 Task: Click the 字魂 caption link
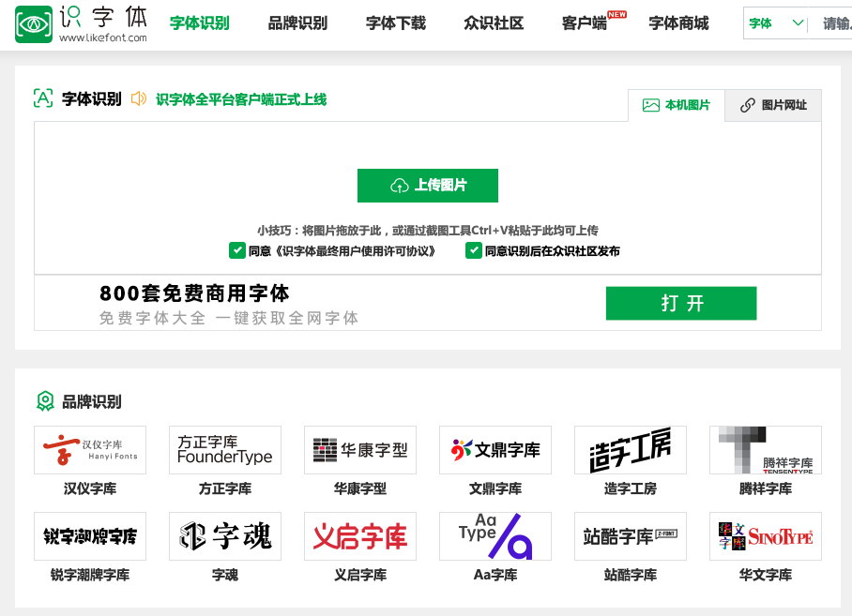coord(225,575)
